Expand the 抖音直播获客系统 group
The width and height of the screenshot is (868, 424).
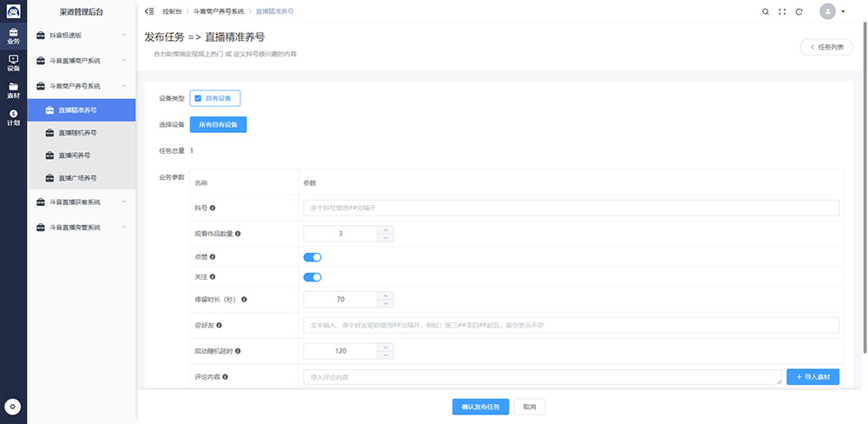click(82, 202)
